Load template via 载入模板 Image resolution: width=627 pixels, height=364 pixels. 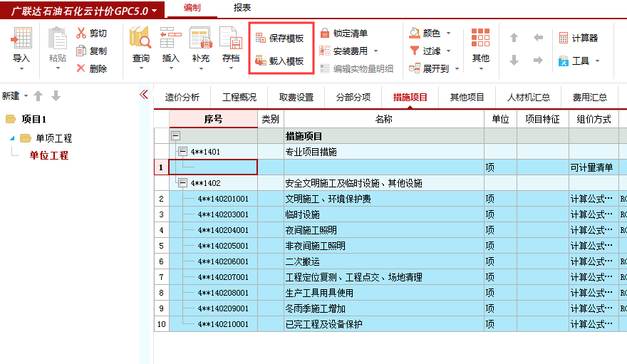(x=280, y=61)
